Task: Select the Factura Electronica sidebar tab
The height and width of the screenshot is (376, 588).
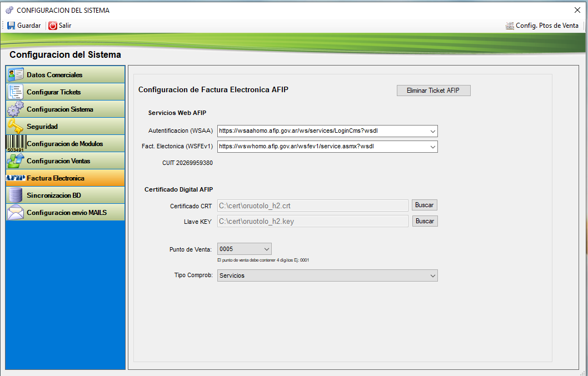Action: pyautogui.click(x=56, y=178)
